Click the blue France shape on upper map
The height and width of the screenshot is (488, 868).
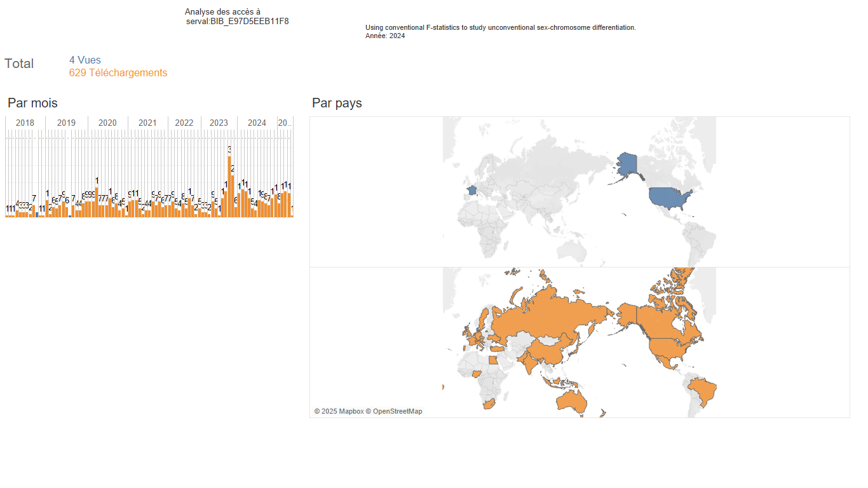[x=471, y=191]
